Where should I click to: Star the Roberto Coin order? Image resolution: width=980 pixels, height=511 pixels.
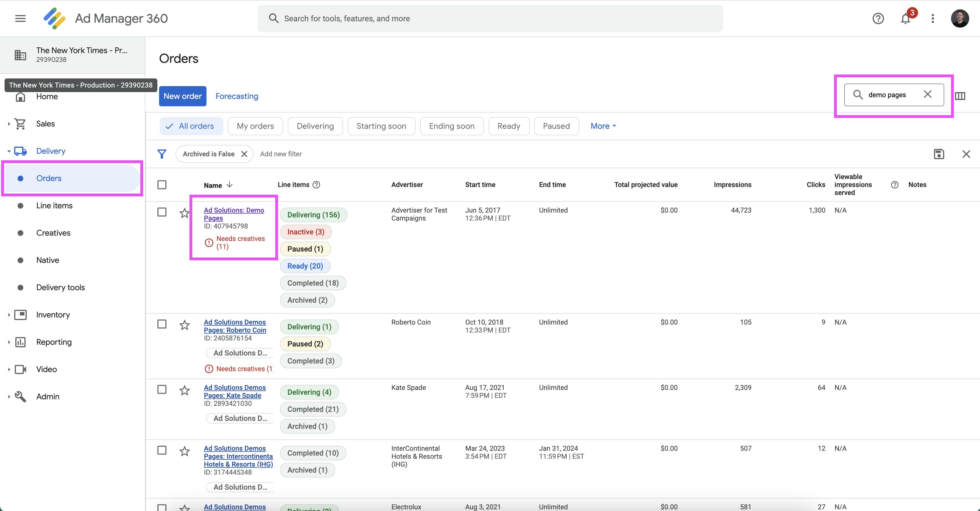click(185, 325)
